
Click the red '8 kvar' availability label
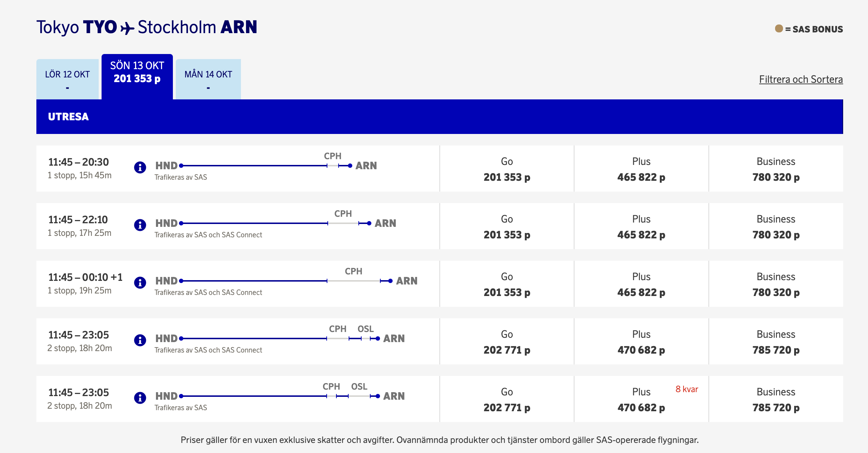pos(687,389)
